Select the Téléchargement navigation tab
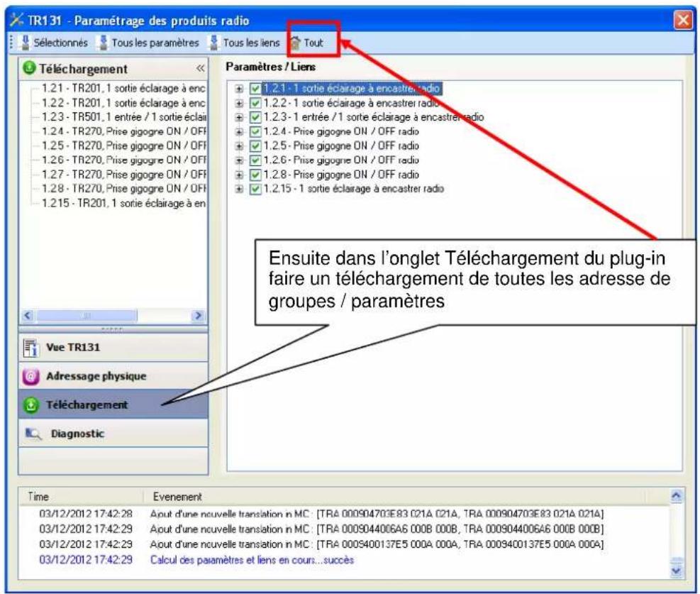700x594 pixels. coord(113,405)
